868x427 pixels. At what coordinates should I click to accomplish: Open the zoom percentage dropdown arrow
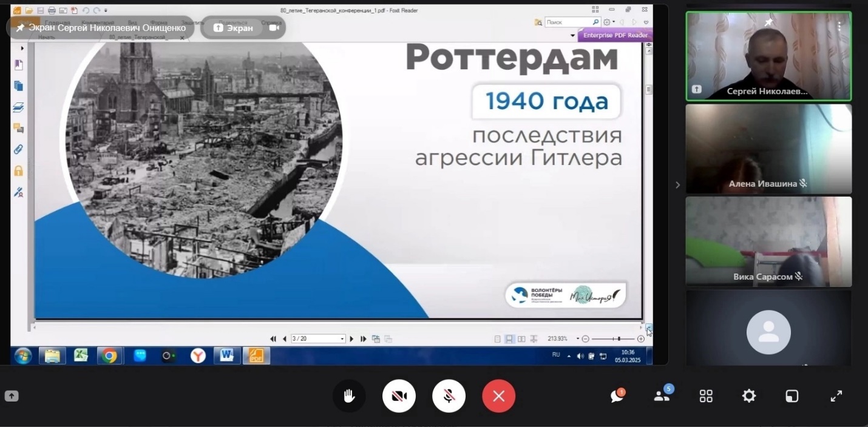(577, 339)
